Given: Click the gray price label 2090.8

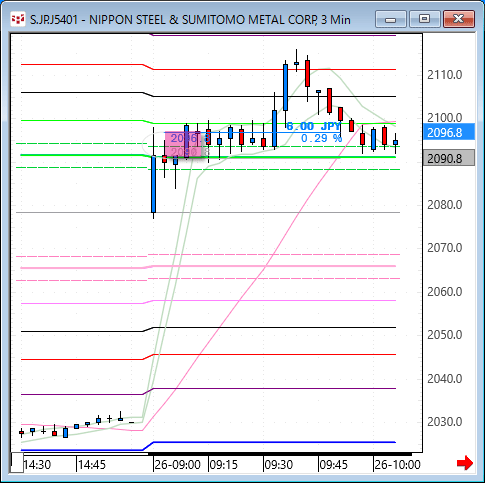Looking at the screenshot, I should click(x=449, y=158).
